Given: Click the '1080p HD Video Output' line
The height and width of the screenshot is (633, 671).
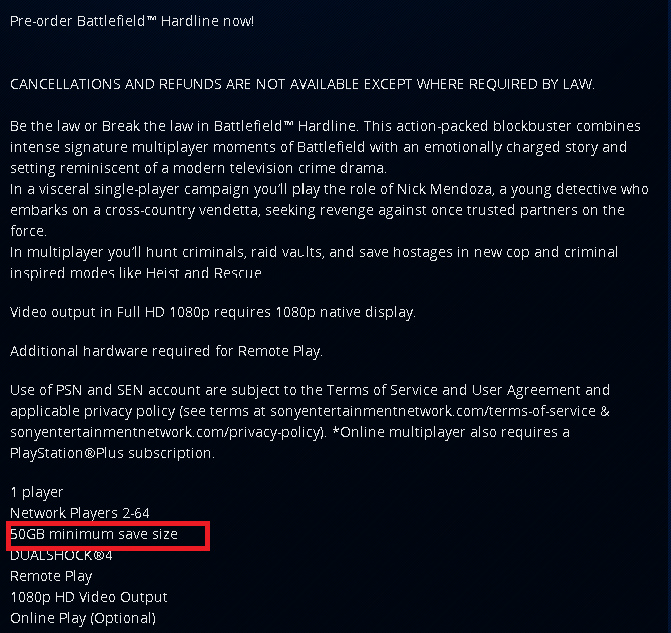Looking at the screenshot, I should point(89,597).
